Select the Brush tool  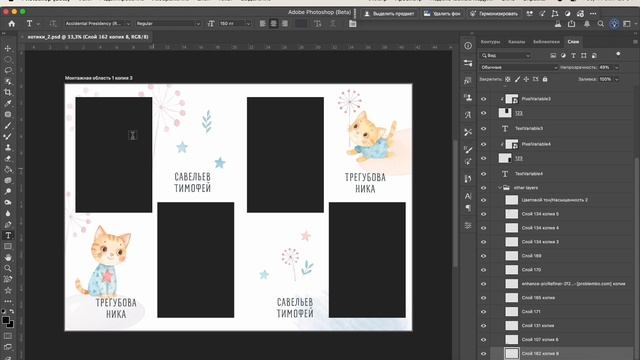click(8, 125)
